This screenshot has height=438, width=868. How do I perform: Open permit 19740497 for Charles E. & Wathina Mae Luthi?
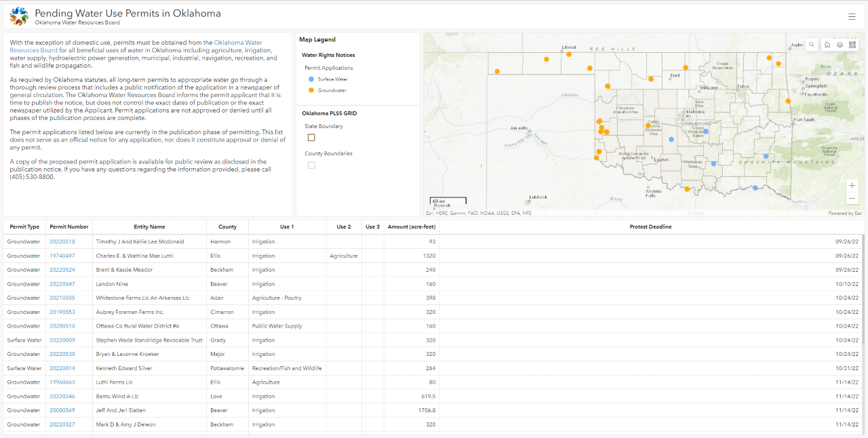pyautogui.click(x=62, y=256)
